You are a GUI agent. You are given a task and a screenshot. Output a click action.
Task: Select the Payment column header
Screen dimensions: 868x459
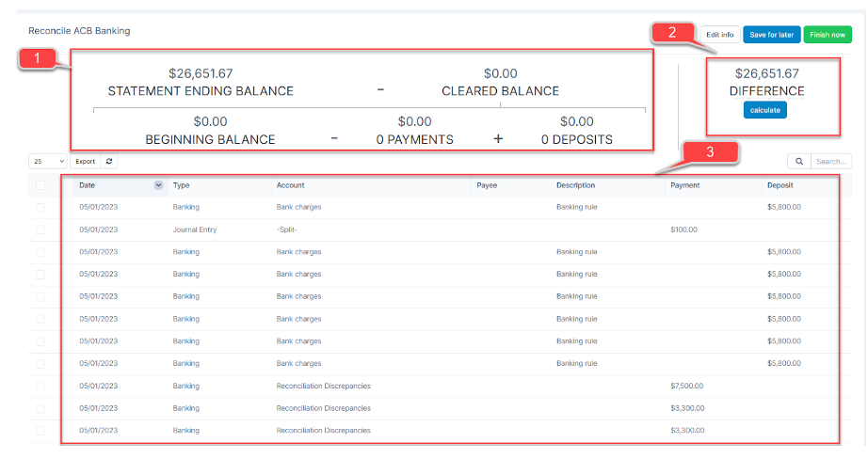(x=685, y=185)
